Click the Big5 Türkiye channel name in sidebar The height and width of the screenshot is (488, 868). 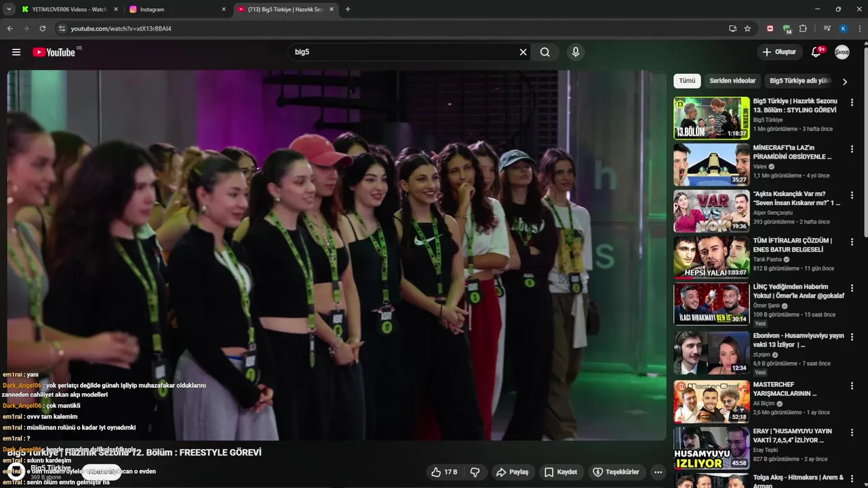(768, 120)
